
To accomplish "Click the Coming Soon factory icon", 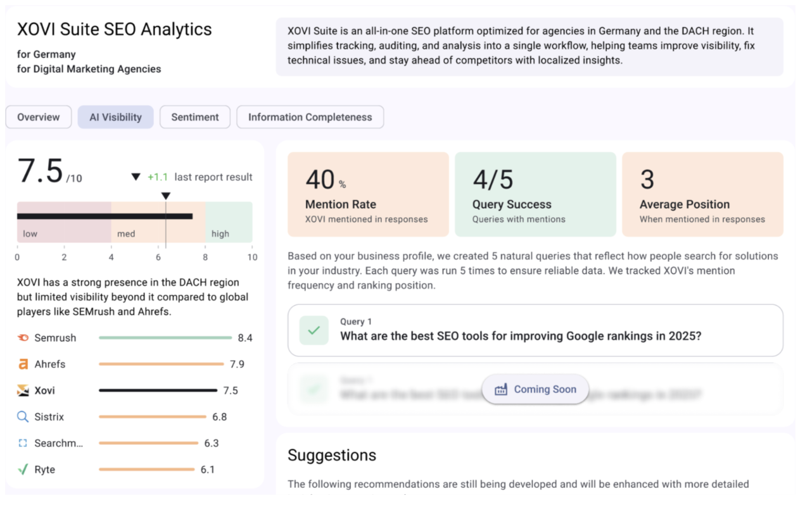I will [501, 390].
